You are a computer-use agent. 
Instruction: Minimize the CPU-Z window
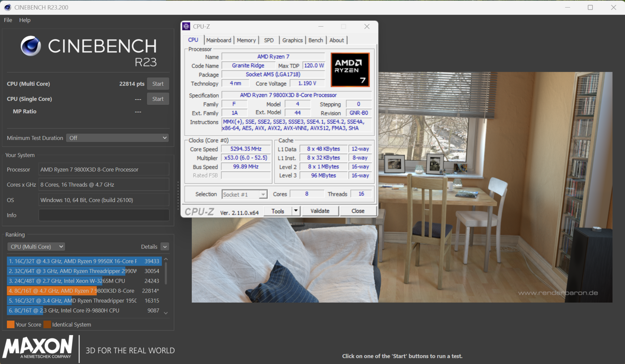click(321, 26)
